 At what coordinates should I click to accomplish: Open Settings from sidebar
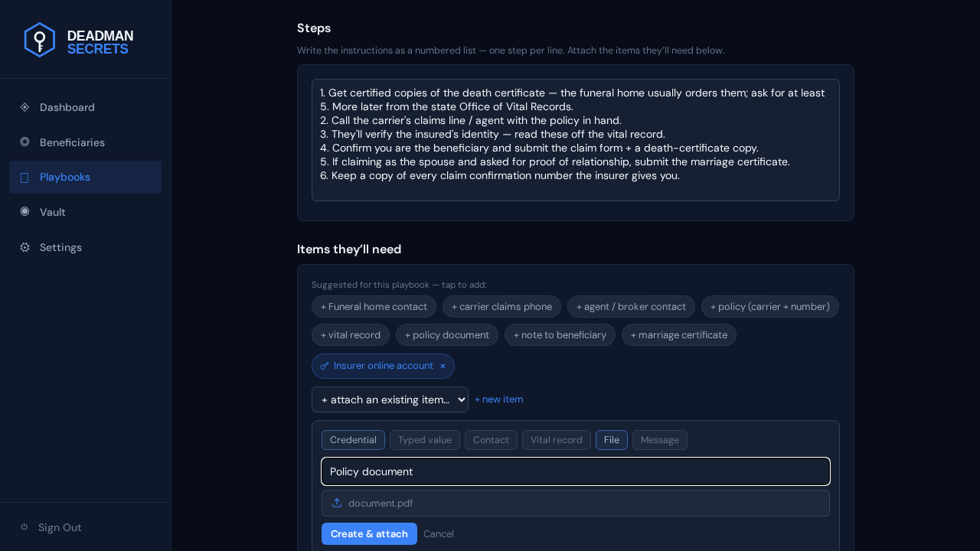[x=85, y=247]
